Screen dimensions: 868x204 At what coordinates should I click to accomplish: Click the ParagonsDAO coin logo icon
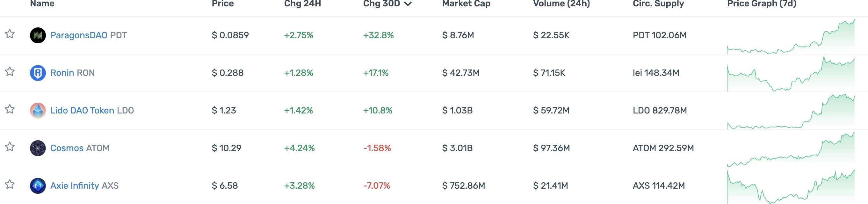pos(38,35)
